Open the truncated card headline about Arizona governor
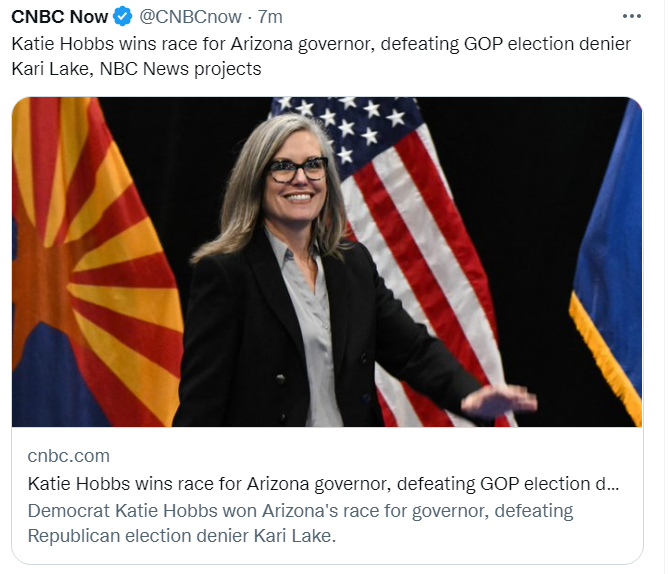669x574 pixels. coord(323,484)
